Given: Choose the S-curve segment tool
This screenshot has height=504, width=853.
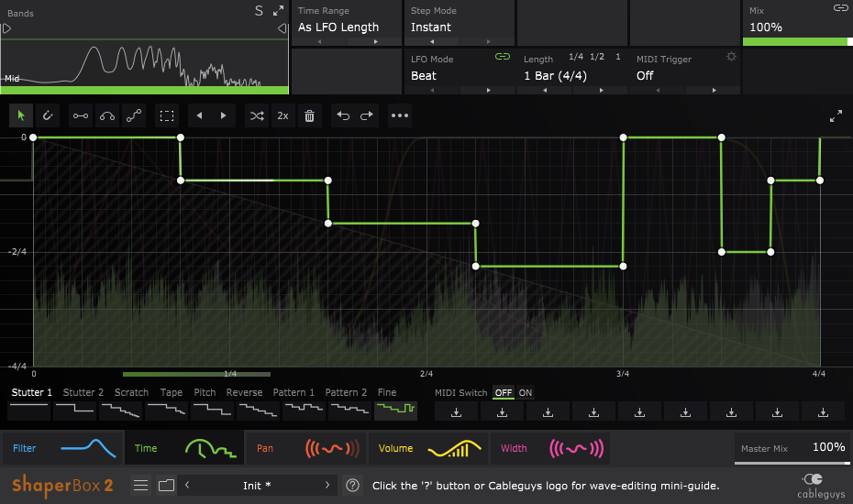Looking at the screenshot, I should [134, 115].
